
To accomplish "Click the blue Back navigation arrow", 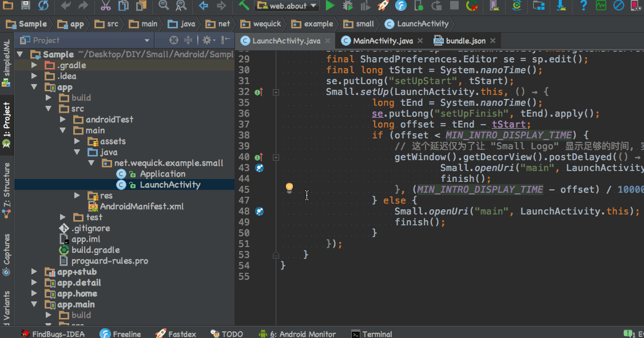I will 203,5.
